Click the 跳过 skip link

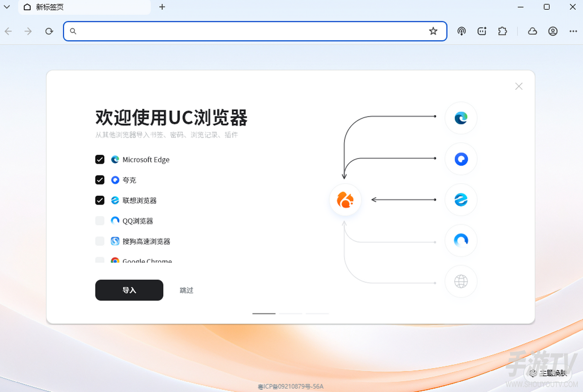187,290
